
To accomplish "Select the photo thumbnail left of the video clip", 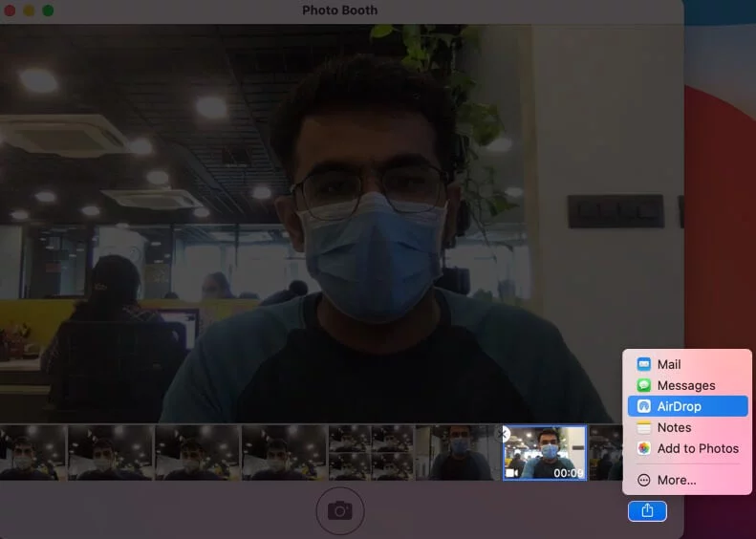I will 458,453.
